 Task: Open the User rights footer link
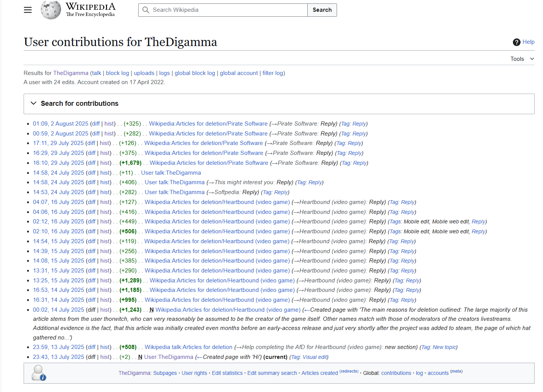194,373
